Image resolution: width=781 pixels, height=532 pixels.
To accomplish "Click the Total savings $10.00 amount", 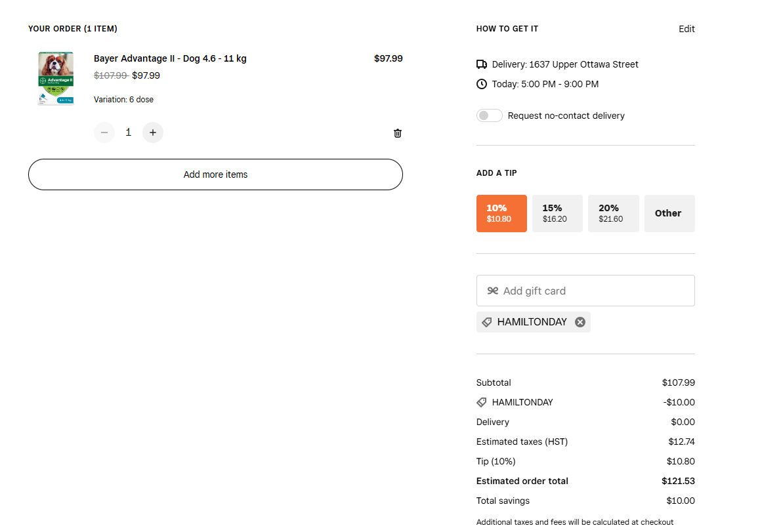I will click(681, 501).
